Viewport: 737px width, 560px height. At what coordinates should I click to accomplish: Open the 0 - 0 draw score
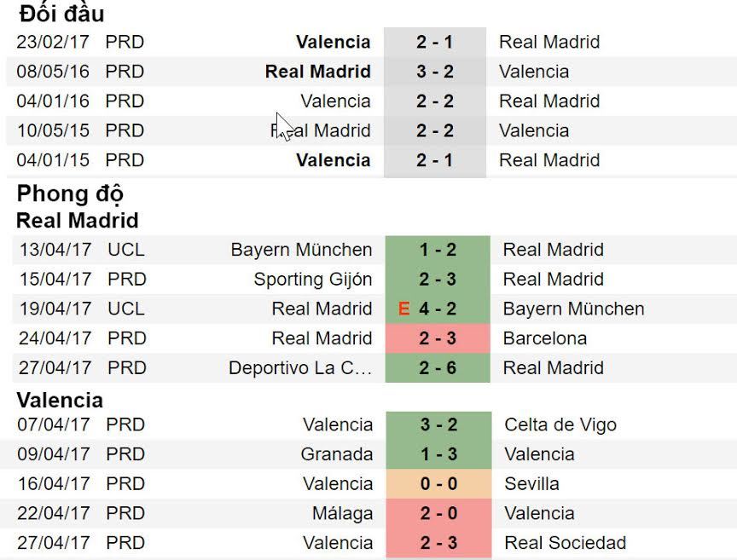pyautogui.click(x=438, y=484)
